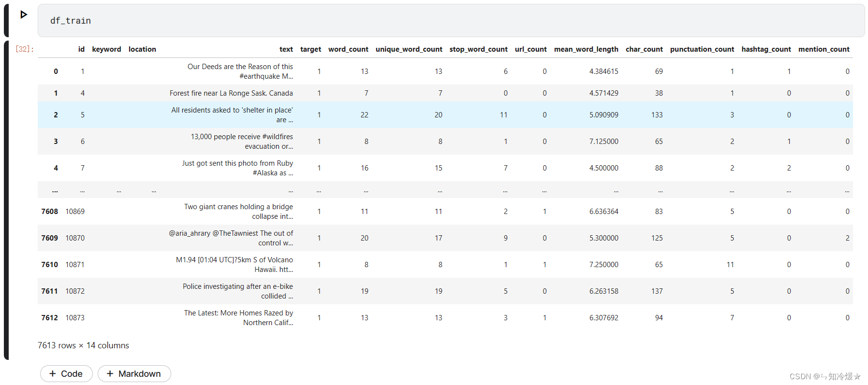Click id value 10871

coord(75,265)
